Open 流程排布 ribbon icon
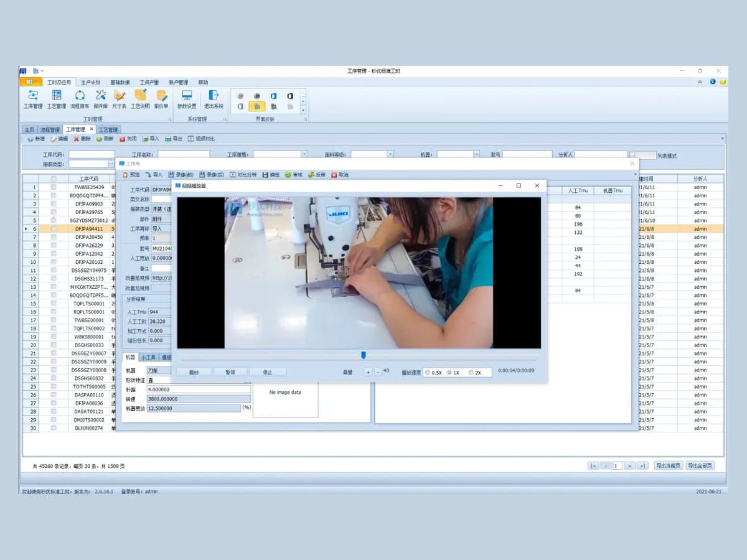The width and height of the screenshot is (747, 560). 80,99
